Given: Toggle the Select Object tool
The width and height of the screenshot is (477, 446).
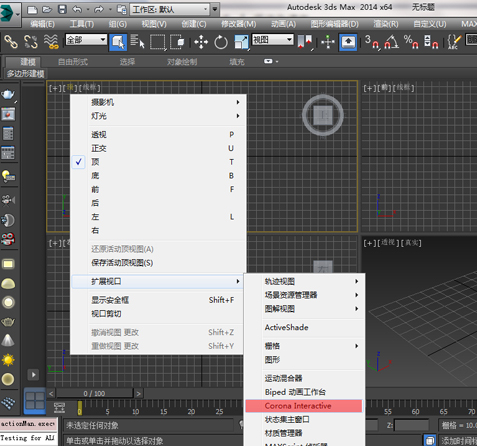Looking at the screenshot, I should click(118, 42).
